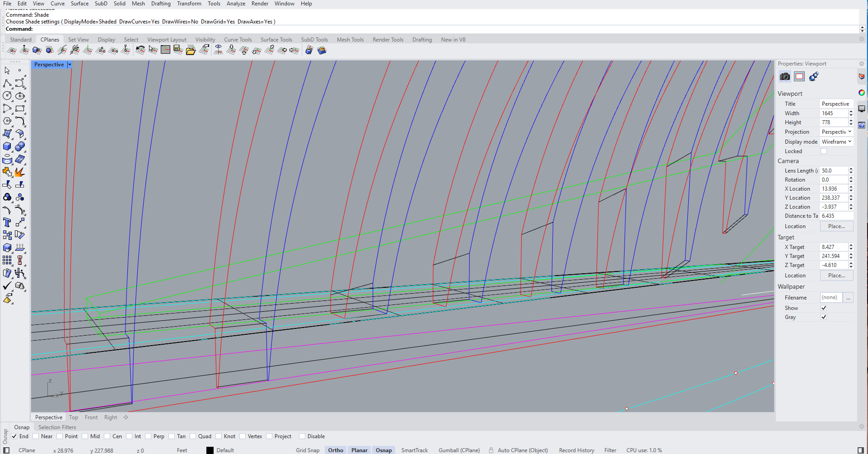The image size is (868, 454).
Task: Open the Layers panel icon
Action: point(861,76)
